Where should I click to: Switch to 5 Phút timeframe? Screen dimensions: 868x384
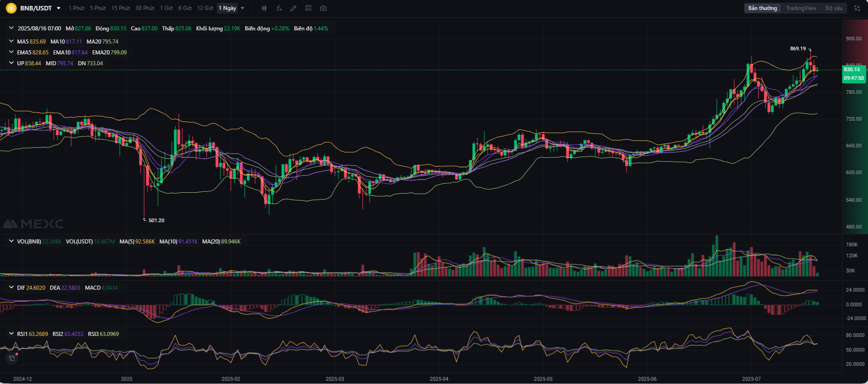tap(98, 8)
